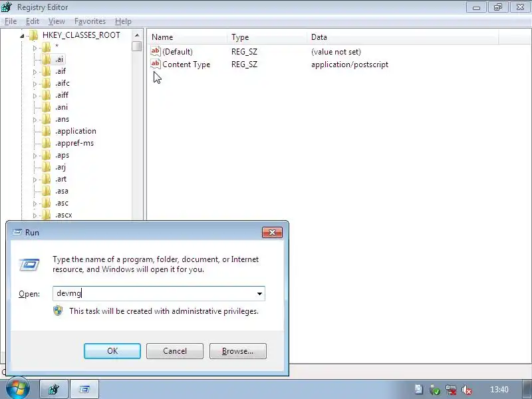The image size is (532, 399).
Task: Click the administrative privileges shield icon
Action: [58, 311]
